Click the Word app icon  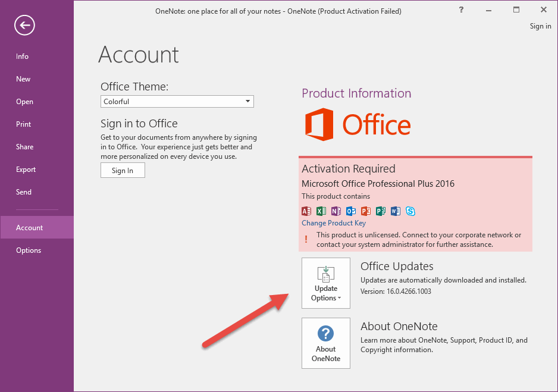tap(396, 211)
